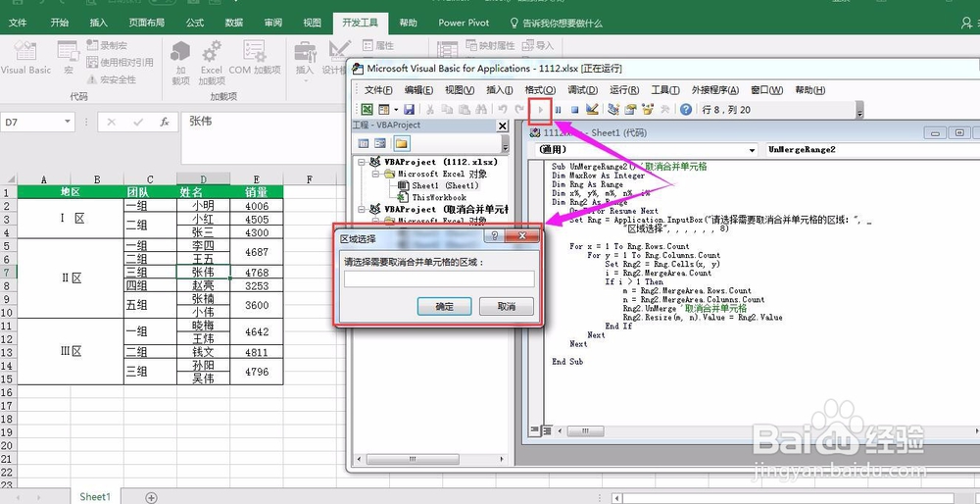980x504 pixels.
Task: Click the help ? button on 区域选择 dialog
Action: point(494,235)
